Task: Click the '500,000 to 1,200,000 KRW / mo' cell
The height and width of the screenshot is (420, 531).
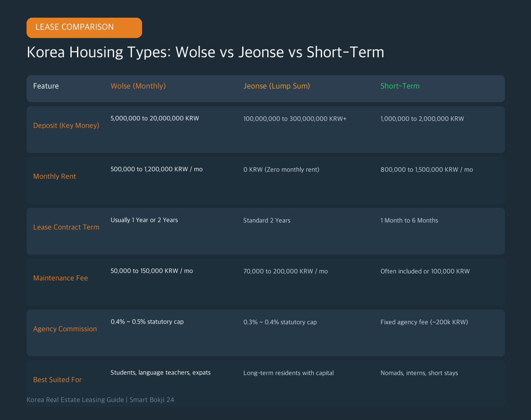Action: (x=157, y=169)
